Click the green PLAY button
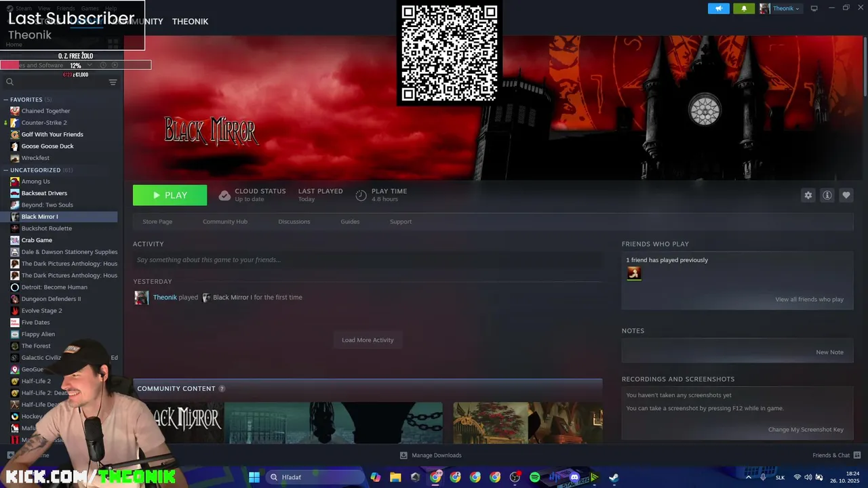 pos(170,195)
